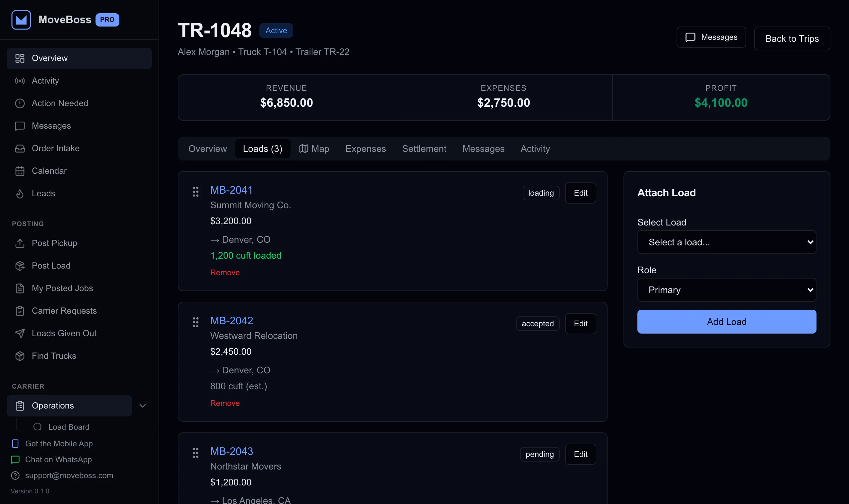This screenshot has width=849, height=504.
Task: Switch to the Map tab
Action: [x=314, y=149]
